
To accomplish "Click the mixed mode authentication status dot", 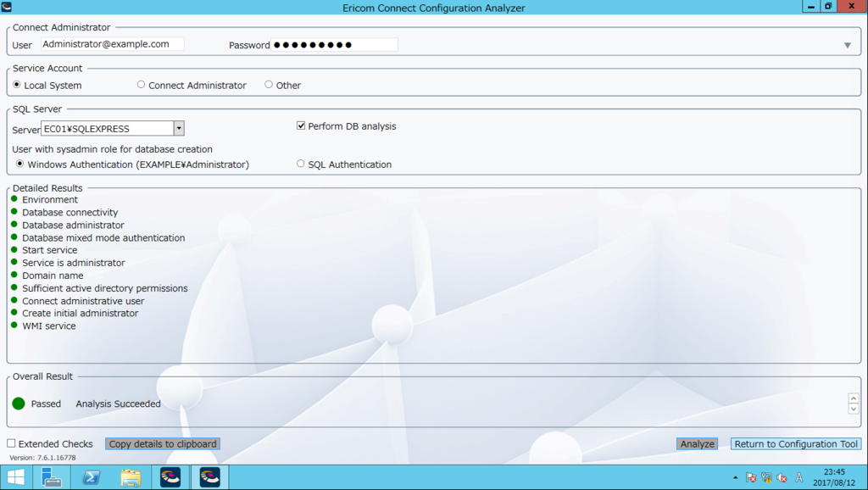I will click(14, 237).
